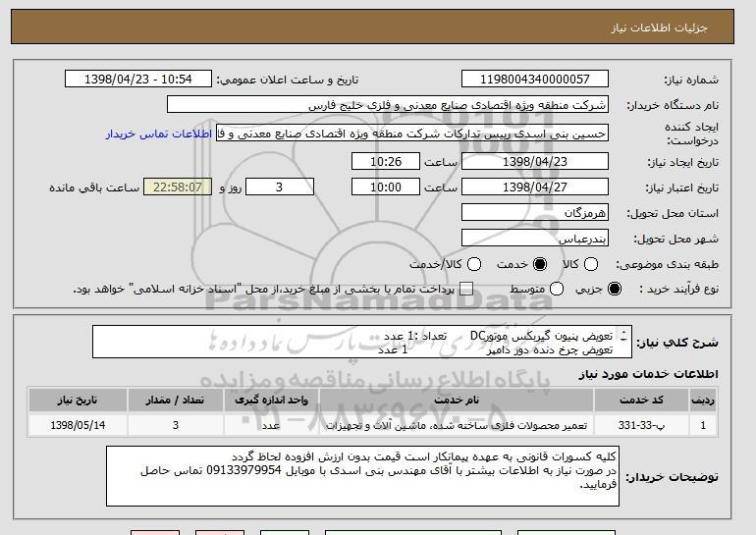The height and width of the screenshot is (535, 756).
Task: Click the واحد اندازه گیری column header
Action: point(271,400)
